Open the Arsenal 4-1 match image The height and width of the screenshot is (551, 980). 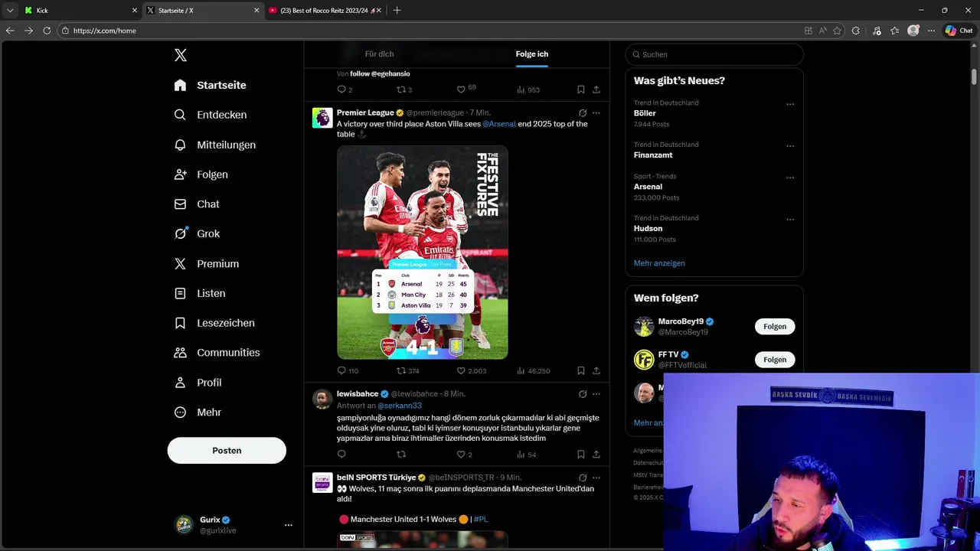pos(423,253)
